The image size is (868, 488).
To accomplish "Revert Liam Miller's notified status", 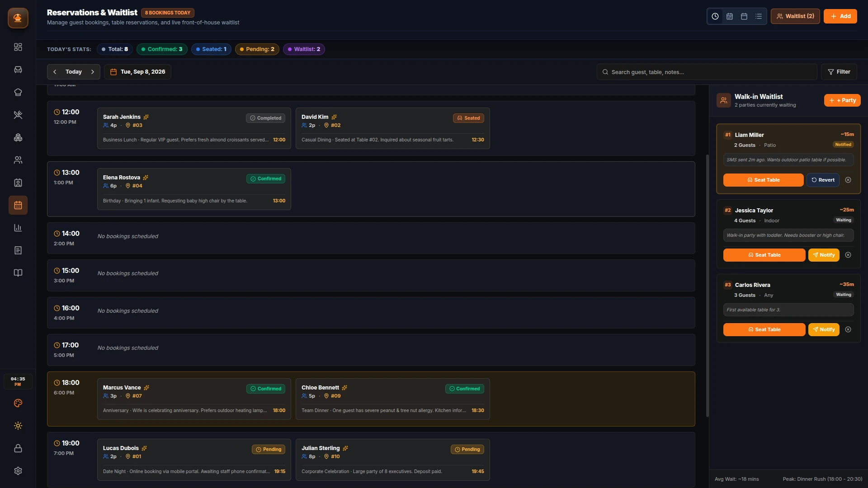I will (823, 180).
